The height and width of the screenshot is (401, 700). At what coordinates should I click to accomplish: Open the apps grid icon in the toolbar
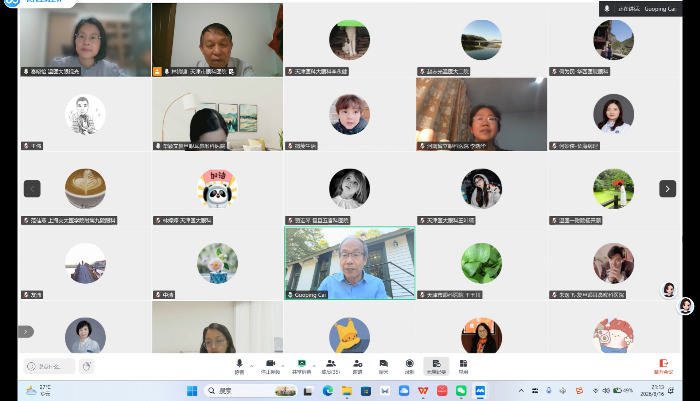[463, 366]
